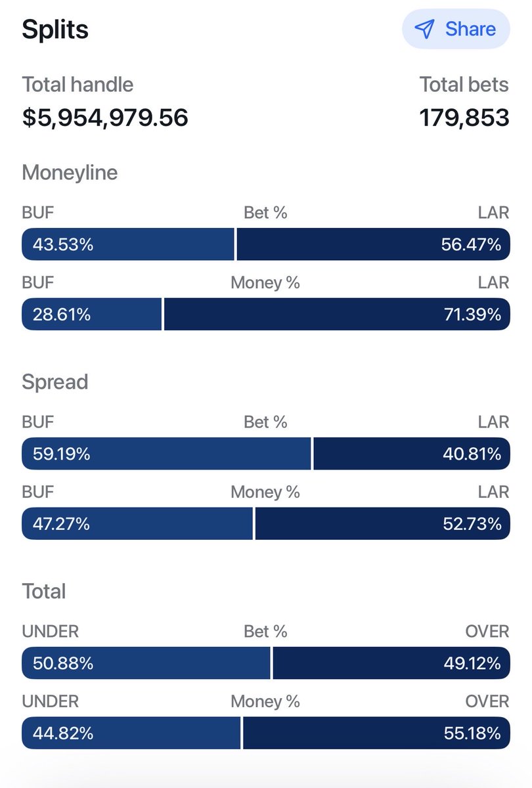
Task: Click BUF 28.61% Moneyline money segment
Action: tap(92, 314)
